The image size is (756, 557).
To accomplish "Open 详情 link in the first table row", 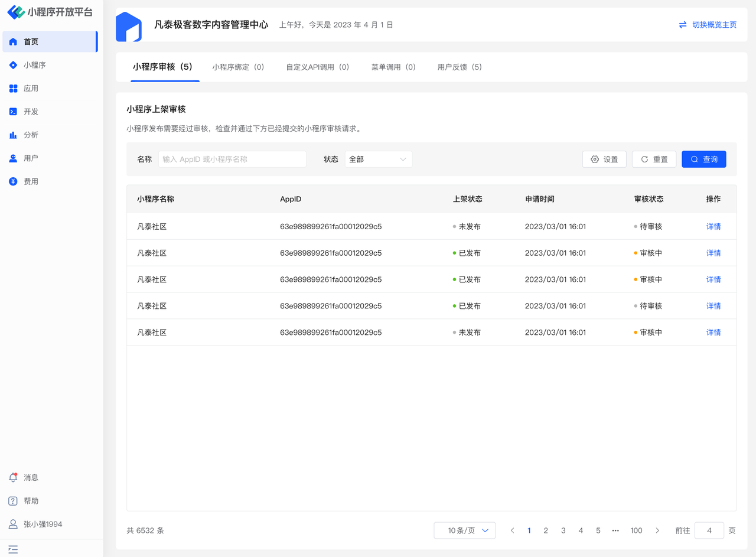I will click(x=713, y=227).
